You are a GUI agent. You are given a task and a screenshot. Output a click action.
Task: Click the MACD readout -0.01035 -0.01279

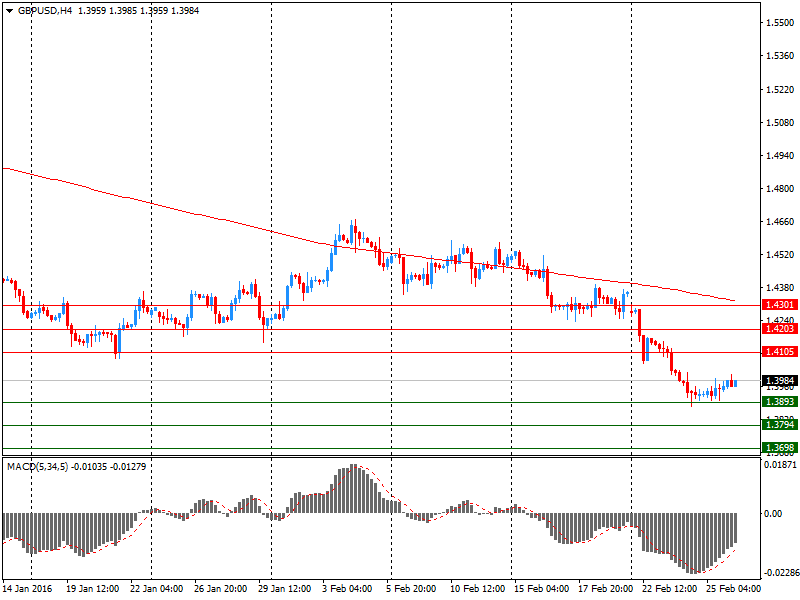[109, 467]
